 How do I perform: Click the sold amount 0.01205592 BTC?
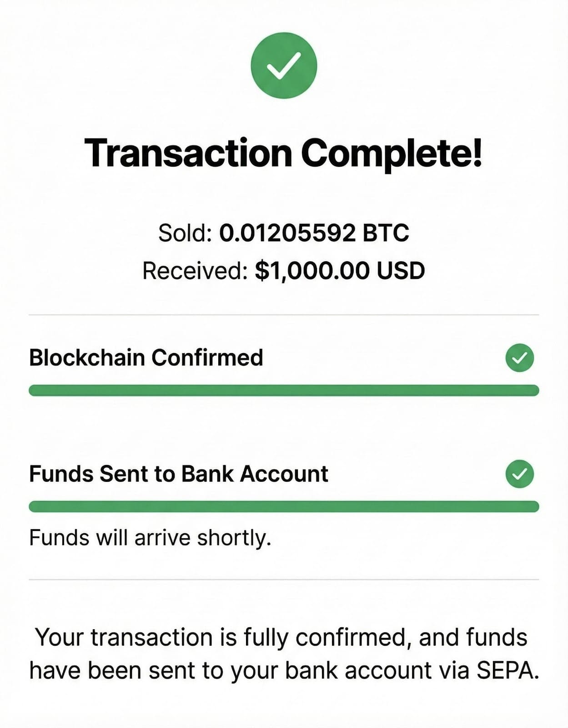click(314, 233)
